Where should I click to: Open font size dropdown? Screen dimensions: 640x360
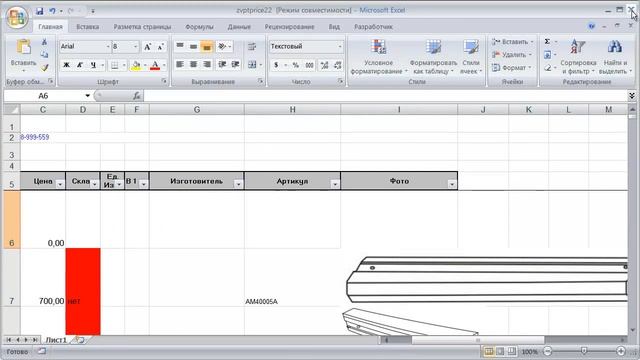point(136,47)
